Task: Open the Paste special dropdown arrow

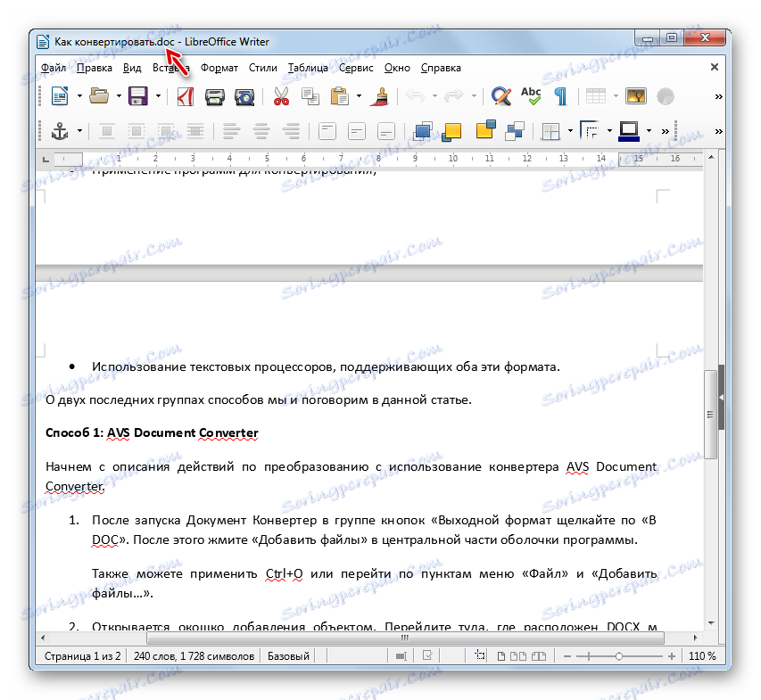Action: click(x=360, y=96)
